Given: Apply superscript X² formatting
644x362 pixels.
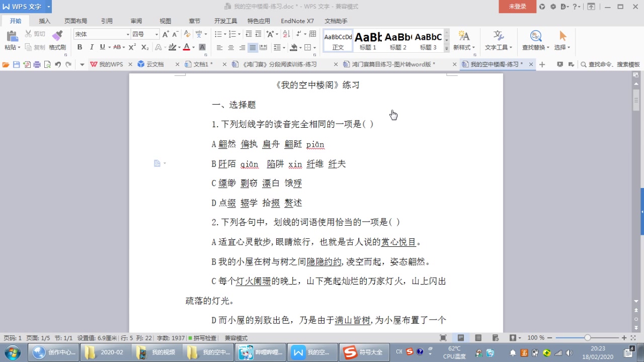Looking at the screenshot, I should coord(132,47).
